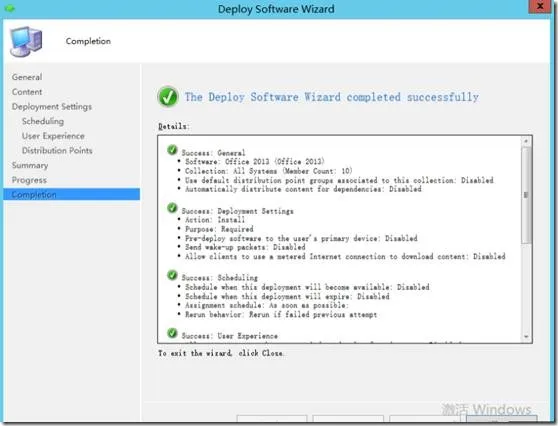This screenshot has height=426, width=558.
Task: Click the details scrollbar down arrow
Action: pos(526,336)
